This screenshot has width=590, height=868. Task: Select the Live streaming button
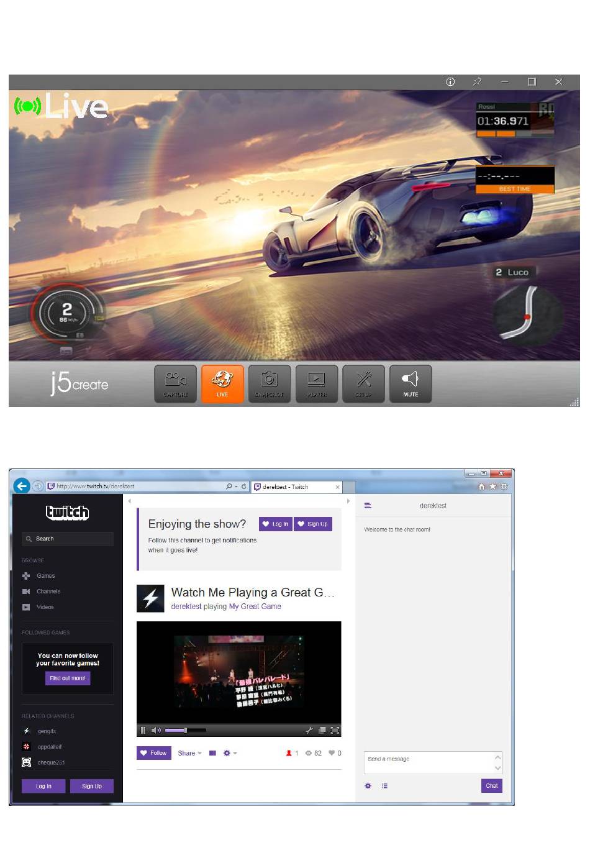(222, 384)
